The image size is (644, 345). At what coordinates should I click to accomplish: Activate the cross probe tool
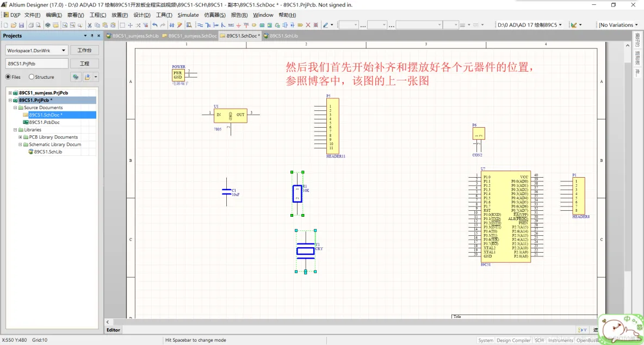point(179,25)
